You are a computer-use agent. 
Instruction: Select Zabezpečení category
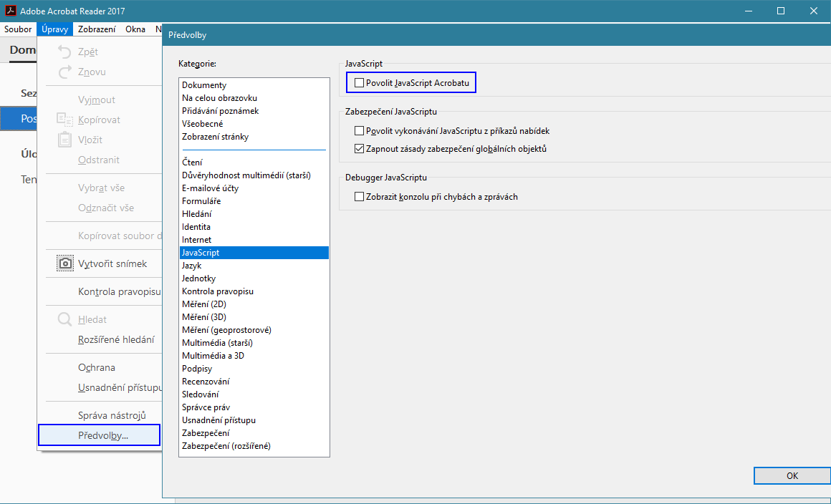coord(254,433)
